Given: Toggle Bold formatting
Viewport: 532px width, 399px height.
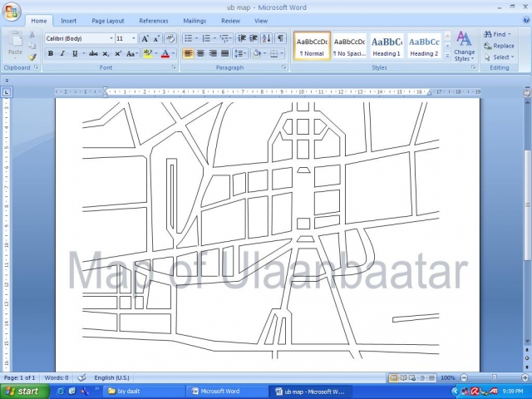Looking at the screenshot, I should (x=51, y=53).
